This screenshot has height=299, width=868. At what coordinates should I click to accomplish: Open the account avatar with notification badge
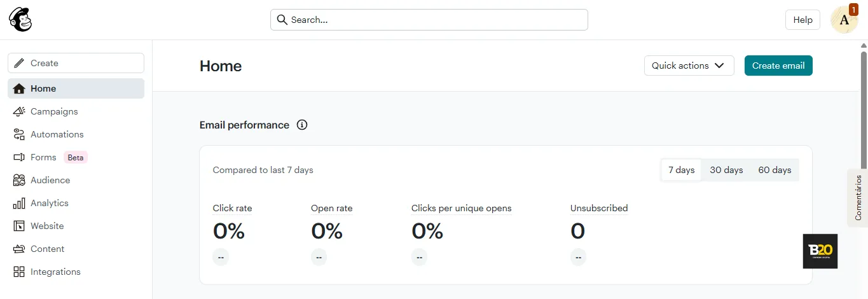click(x=844, y=20)
